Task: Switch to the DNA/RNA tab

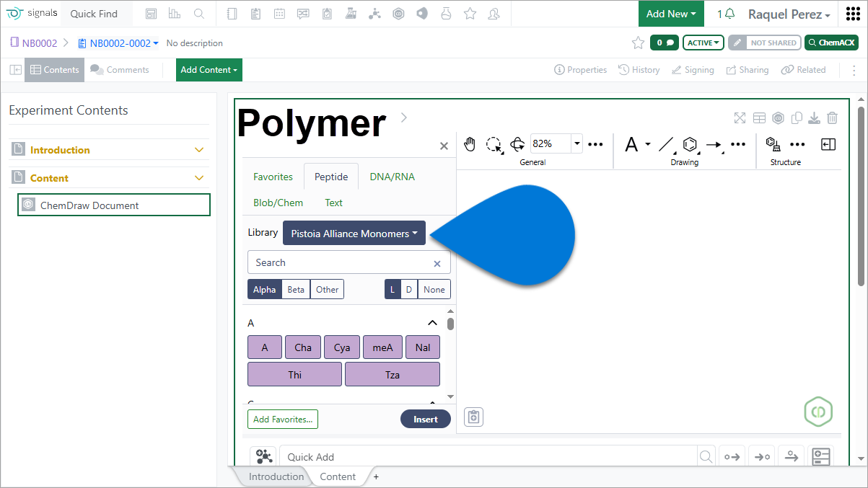Action: click(392, 177)
